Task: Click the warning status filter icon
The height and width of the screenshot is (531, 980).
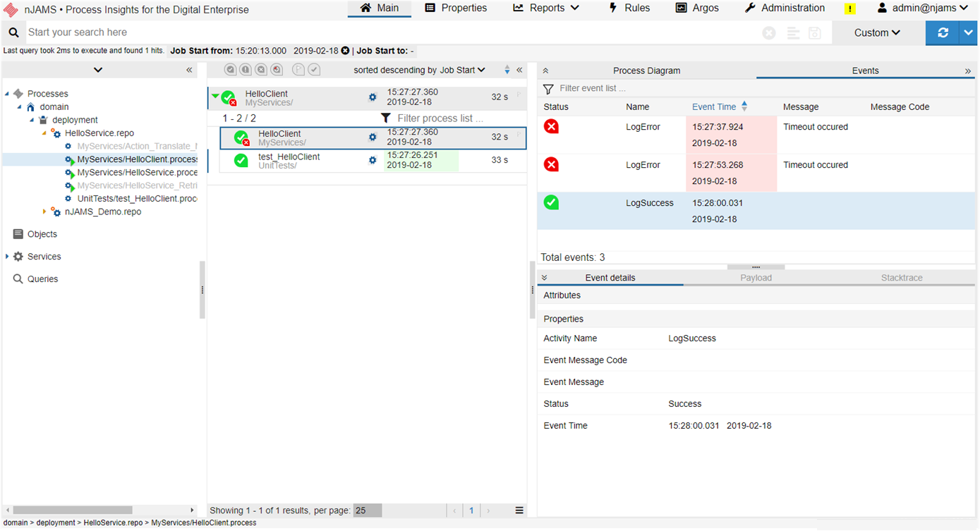Action: tap(246, 69)
